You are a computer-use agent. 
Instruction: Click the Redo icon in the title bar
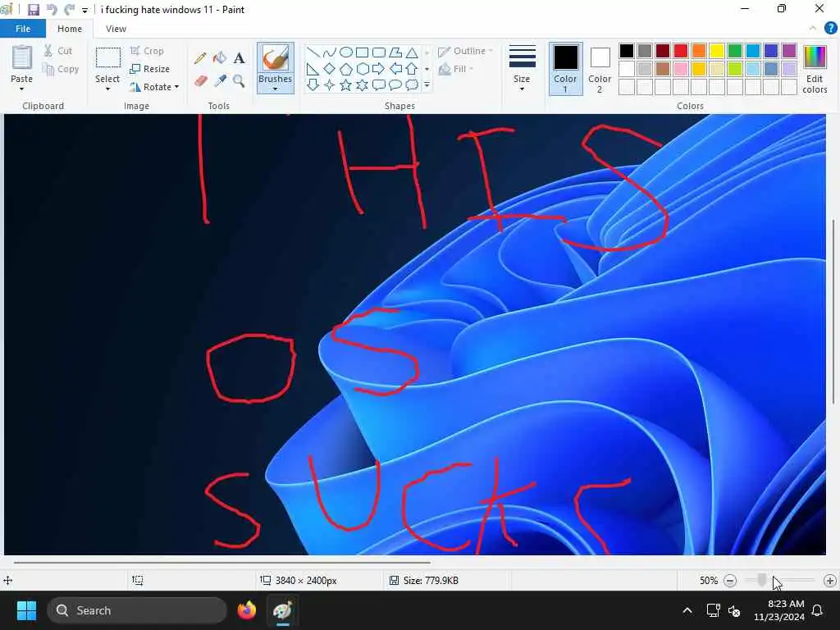point(70,10)
